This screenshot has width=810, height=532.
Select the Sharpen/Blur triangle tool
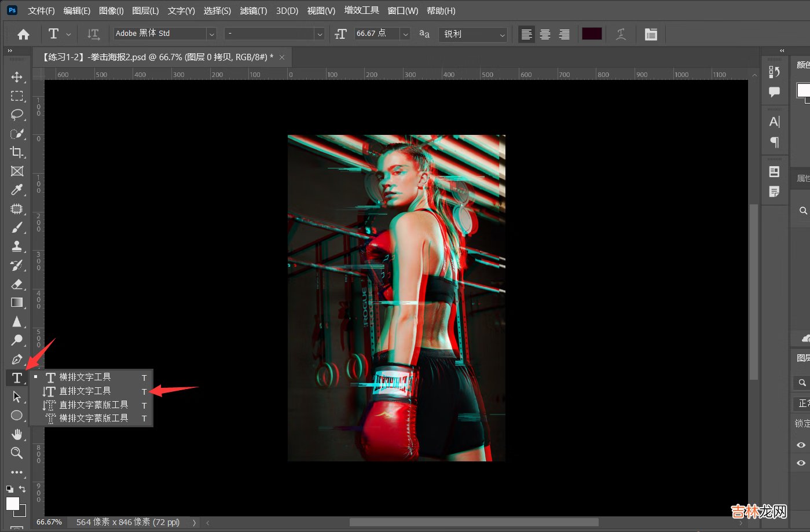click(x=17, y=321)
